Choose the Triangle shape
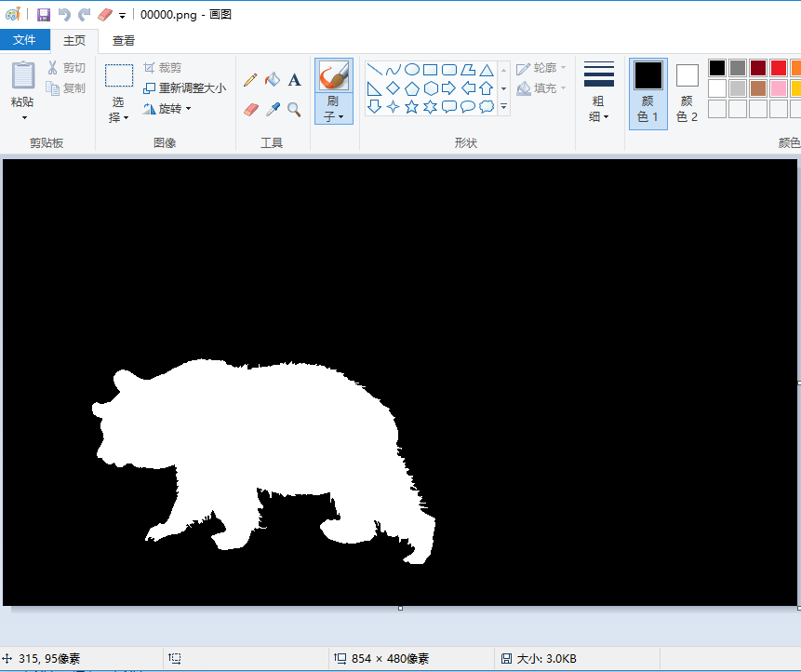 pos(487,70)
